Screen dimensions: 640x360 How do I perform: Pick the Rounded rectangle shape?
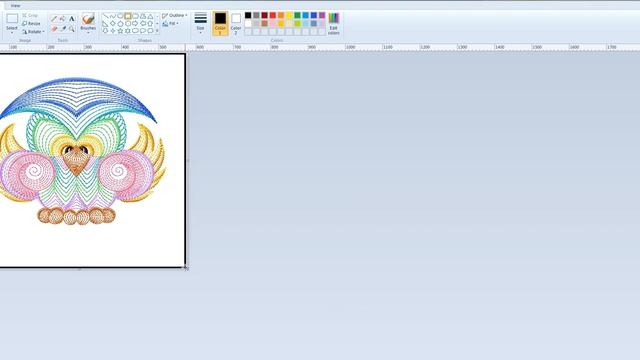[x=136, y=16]
